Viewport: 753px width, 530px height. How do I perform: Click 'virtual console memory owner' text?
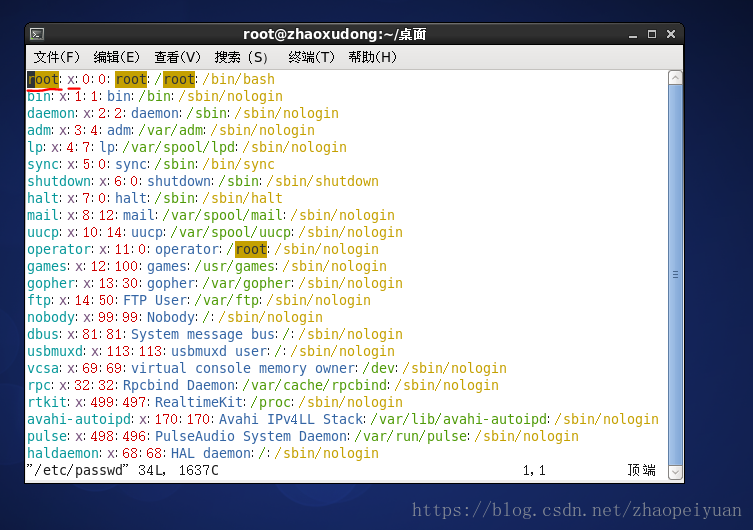(243, 368)
